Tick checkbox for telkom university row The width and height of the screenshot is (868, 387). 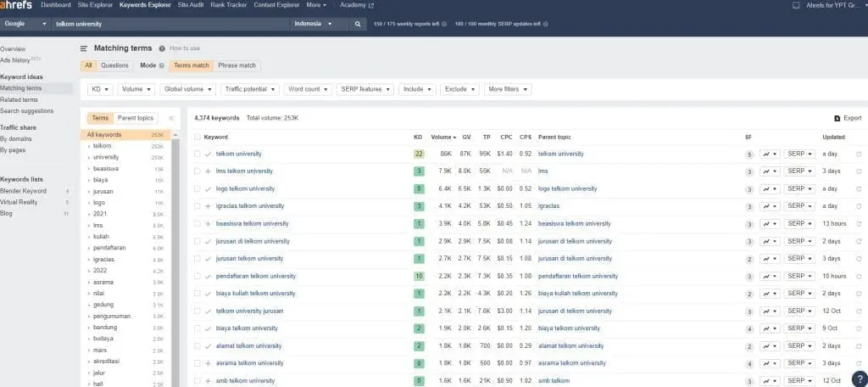197,154
